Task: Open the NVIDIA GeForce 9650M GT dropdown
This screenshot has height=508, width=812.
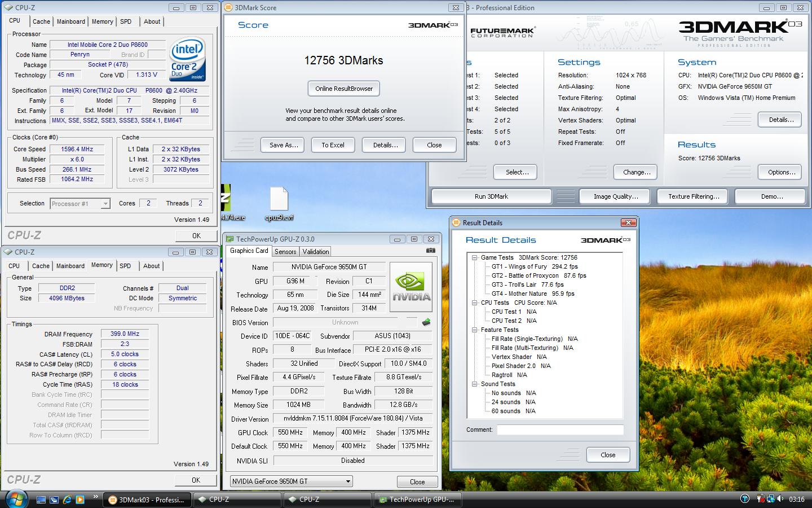Action: click(292, 481)
